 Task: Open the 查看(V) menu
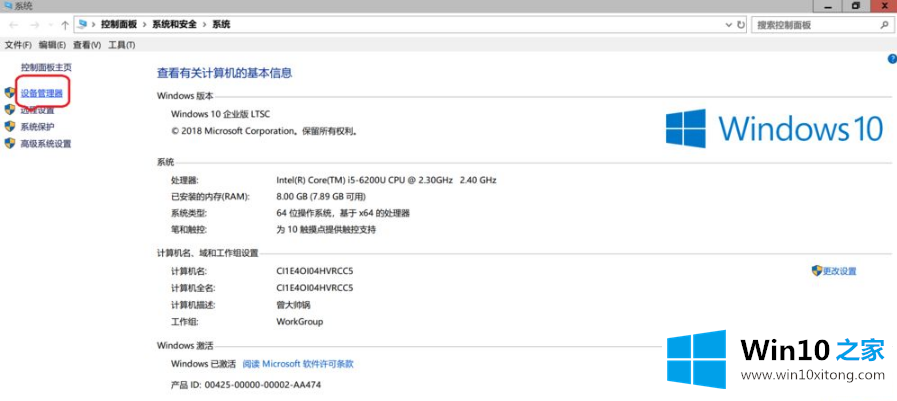(x=87, y=45)
